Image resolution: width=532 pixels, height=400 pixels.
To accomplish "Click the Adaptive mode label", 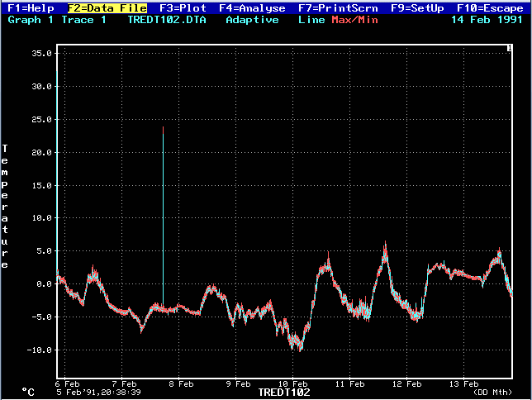I will point(252,19).
